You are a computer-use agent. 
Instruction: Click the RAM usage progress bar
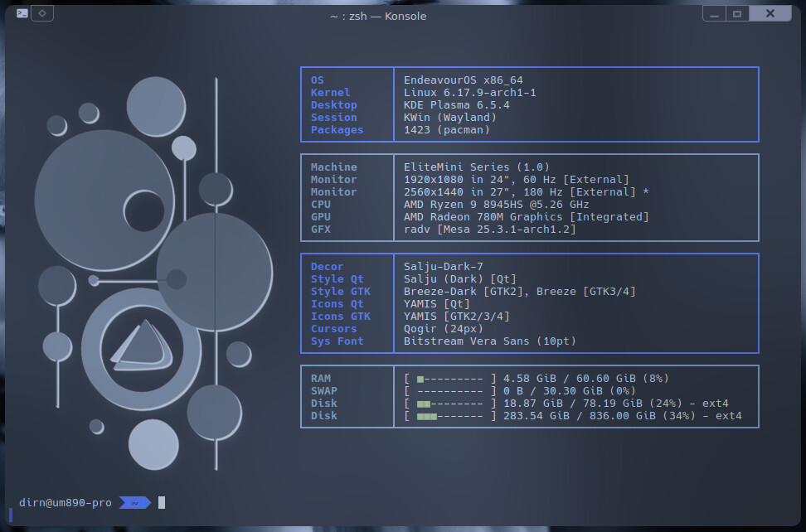pos(450,379)
